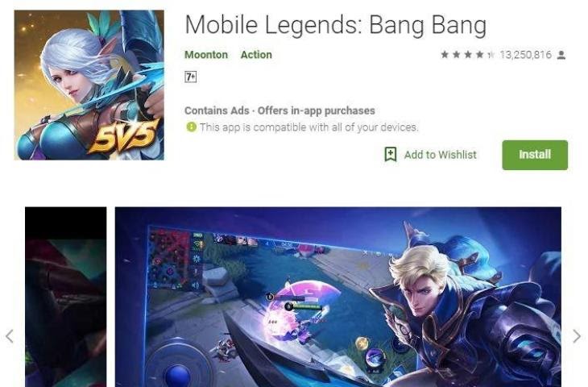Click the 7+ content rating badge
The image size is (588, 387).
(191, 77)
